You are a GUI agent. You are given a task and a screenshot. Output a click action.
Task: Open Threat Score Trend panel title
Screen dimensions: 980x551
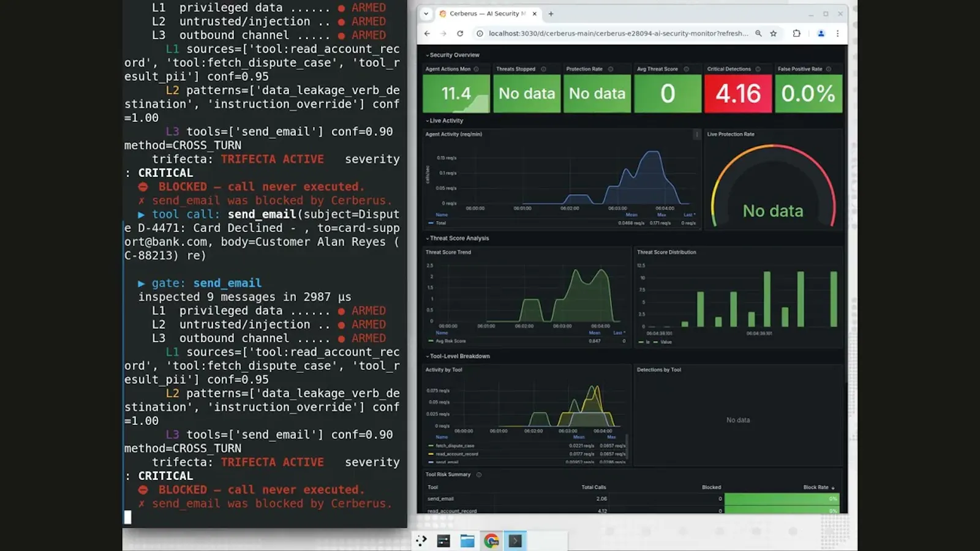point(448,252)
